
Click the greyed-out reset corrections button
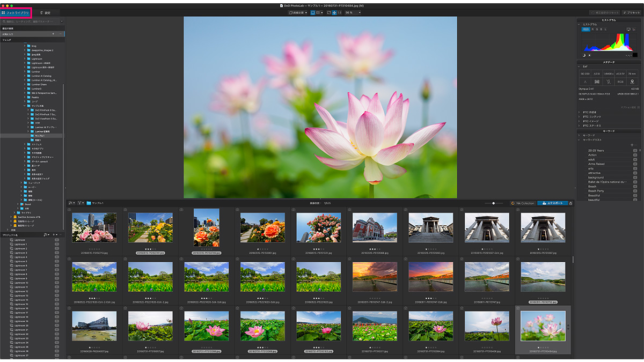pyautogui.click(x=603, y=12)
